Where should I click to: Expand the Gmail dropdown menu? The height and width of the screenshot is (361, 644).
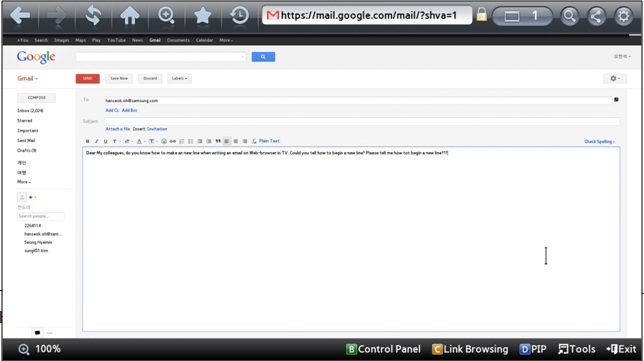tap(27, 78)
